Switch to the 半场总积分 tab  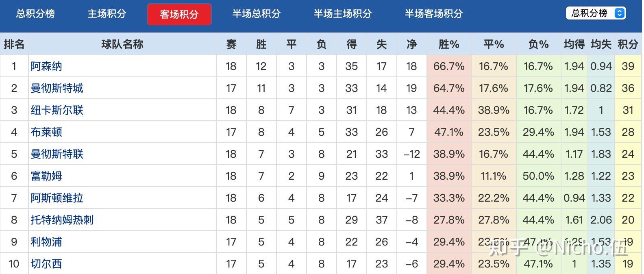(x=255, y=13)
